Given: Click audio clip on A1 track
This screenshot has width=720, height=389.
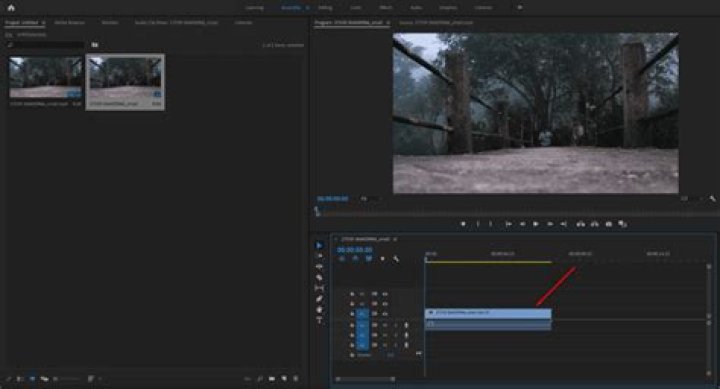Looking at the screenshot, I should (488, 324).
